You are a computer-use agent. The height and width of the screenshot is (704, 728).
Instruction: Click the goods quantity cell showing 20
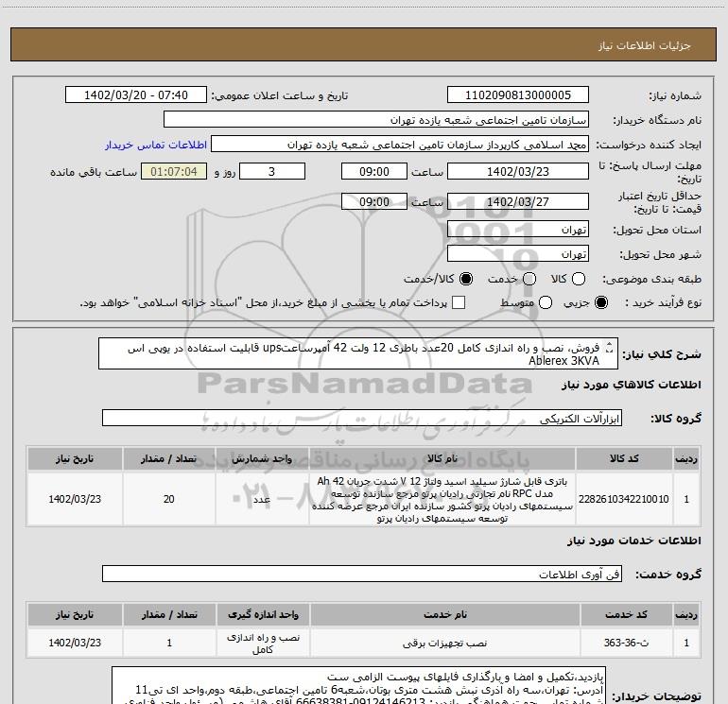coord(169,499)
